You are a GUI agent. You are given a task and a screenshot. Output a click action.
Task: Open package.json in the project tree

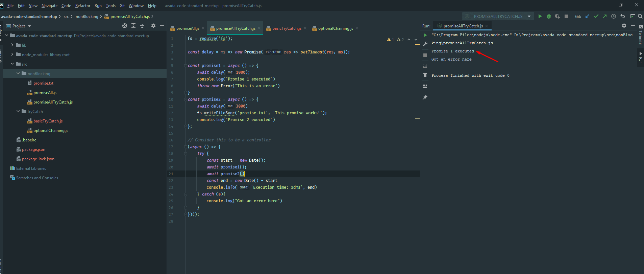coord(33,150)
